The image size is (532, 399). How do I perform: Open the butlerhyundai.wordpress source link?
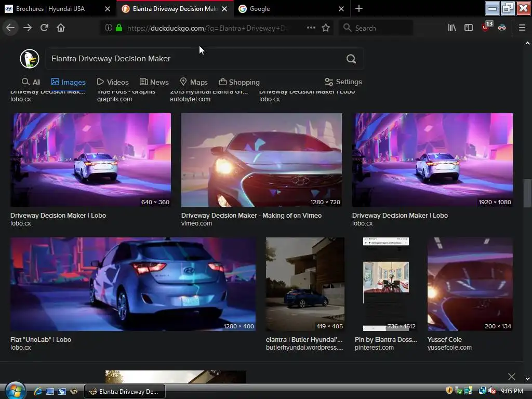304,348
